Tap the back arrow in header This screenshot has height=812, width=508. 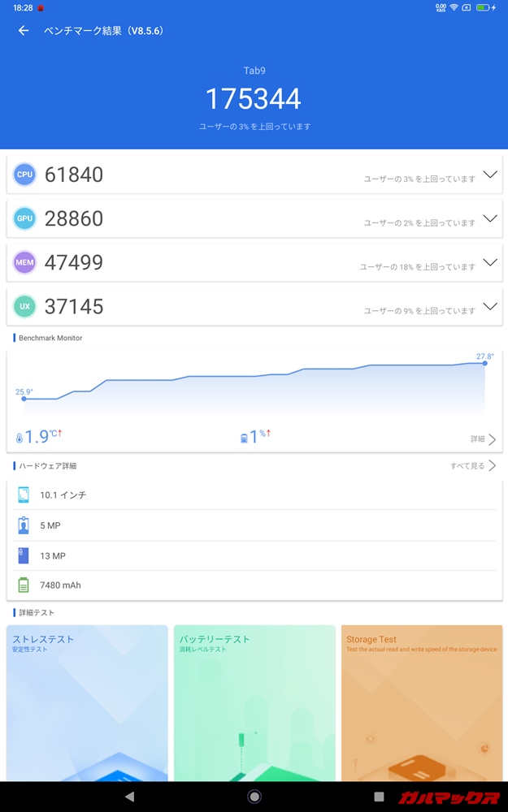tap(24, 31)
